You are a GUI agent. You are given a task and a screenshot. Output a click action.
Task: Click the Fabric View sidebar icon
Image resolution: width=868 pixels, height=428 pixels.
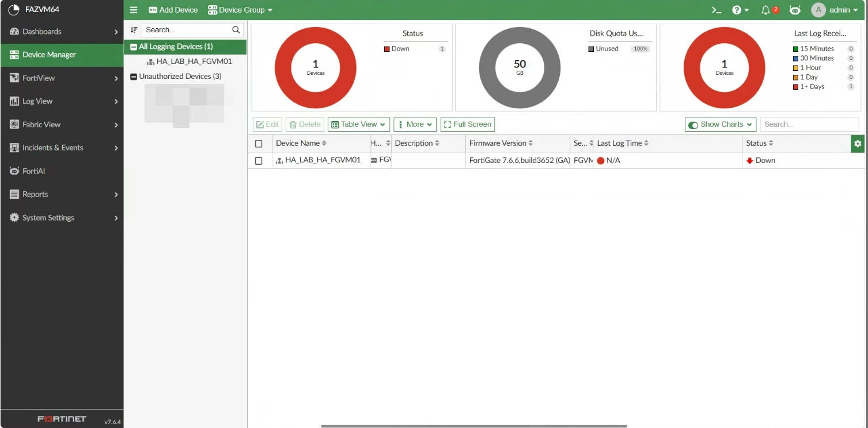tap(14, 124)
